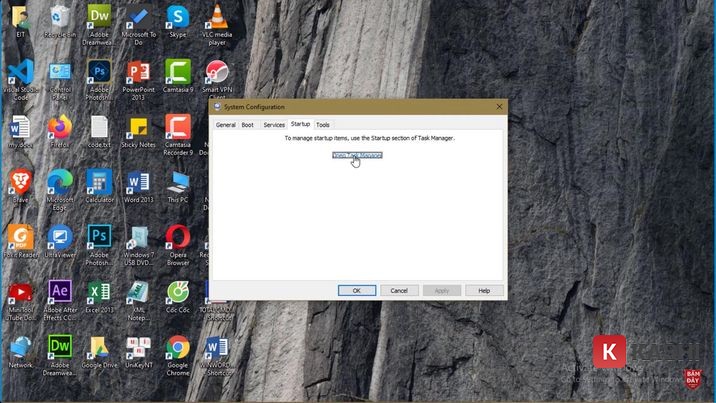
Task: Select the Microsoft To Do shortcut
Action: (138, 25)
